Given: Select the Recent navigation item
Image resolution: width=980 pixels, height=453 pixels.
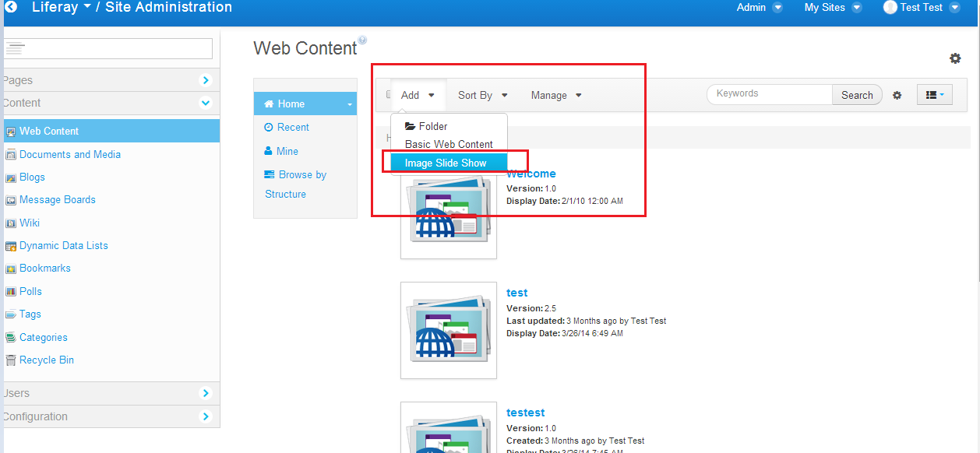Looking at the screenshot, I should (287, 127).
